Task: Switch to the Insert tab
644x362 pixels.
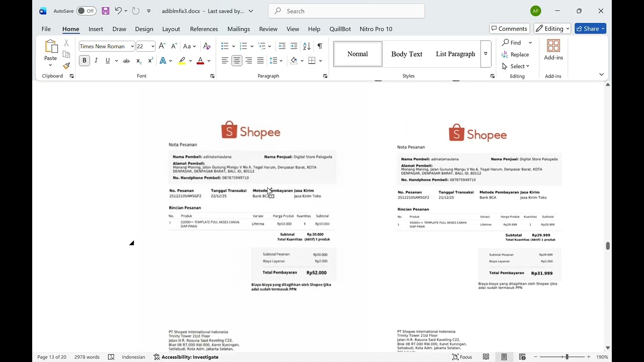Action: click(x=96, y=29)
